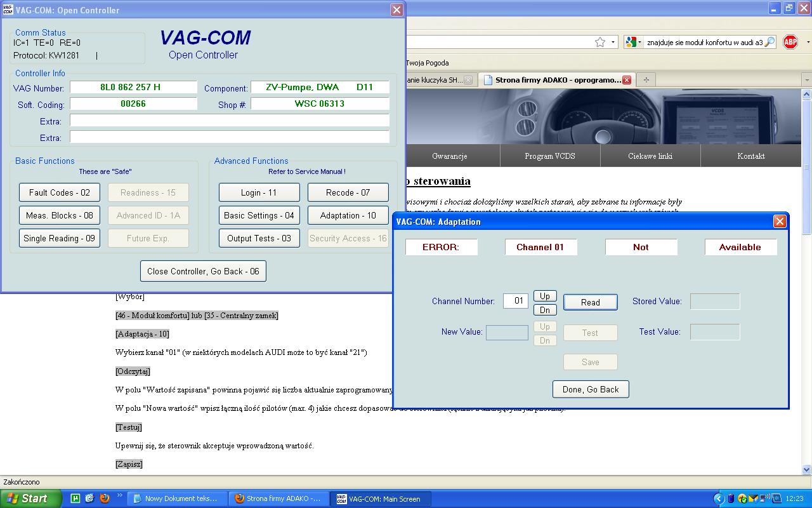812x508 pixels.
Task: Open the list all tabs dropdown
Action: pos(806,80)
